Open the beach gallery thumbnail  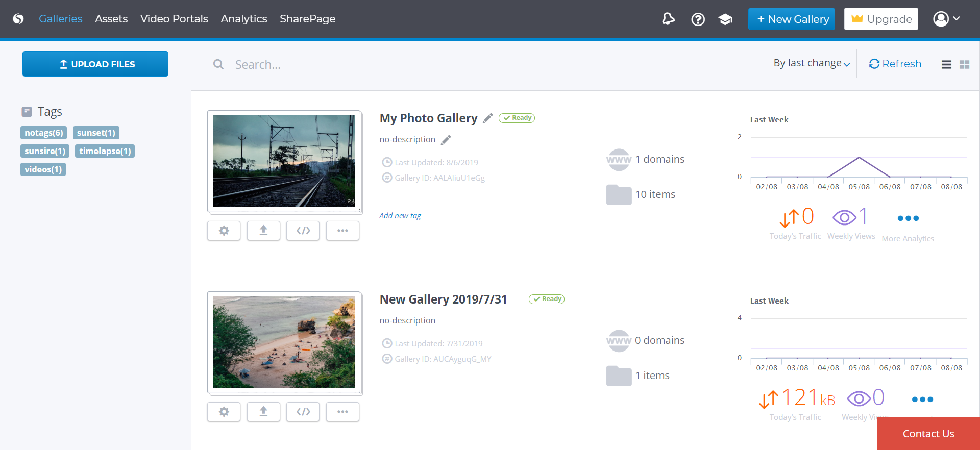point(284,342)
